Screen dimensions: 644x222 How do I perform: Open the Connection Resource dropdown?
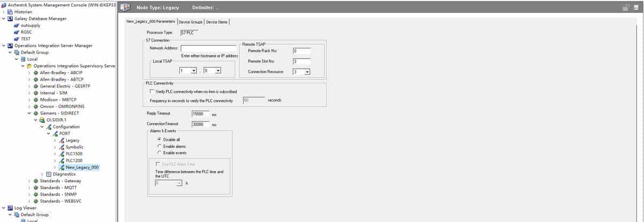307,71
